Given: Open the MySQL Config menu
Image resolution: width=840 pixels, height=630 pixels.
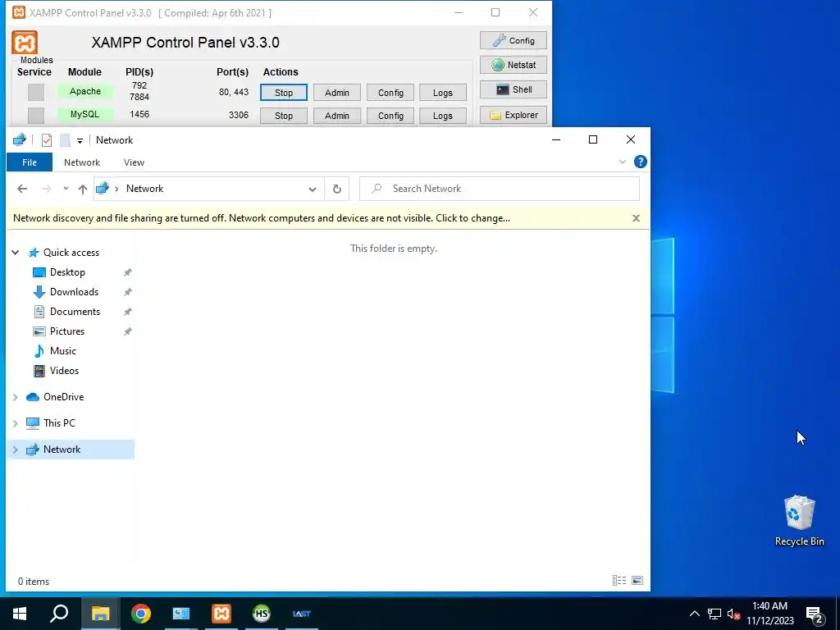Looking at the screenshot, I should (x=390, y=116).
